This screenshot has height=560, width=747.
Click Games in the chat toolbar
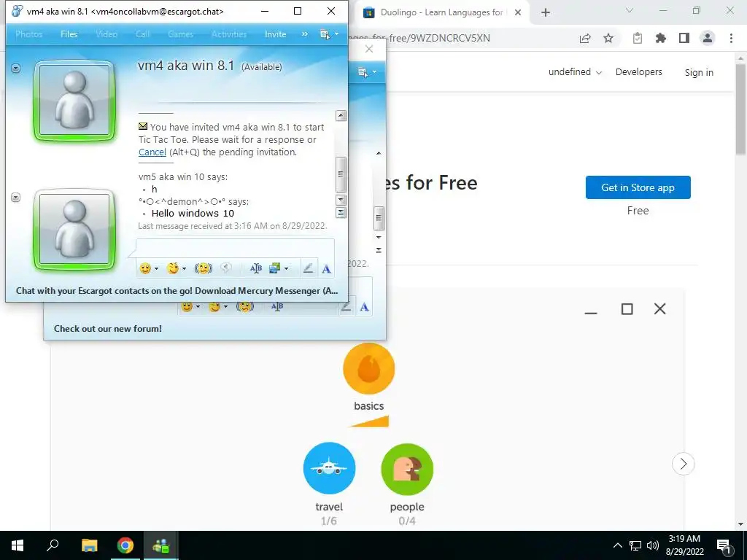tap(181, 34)
